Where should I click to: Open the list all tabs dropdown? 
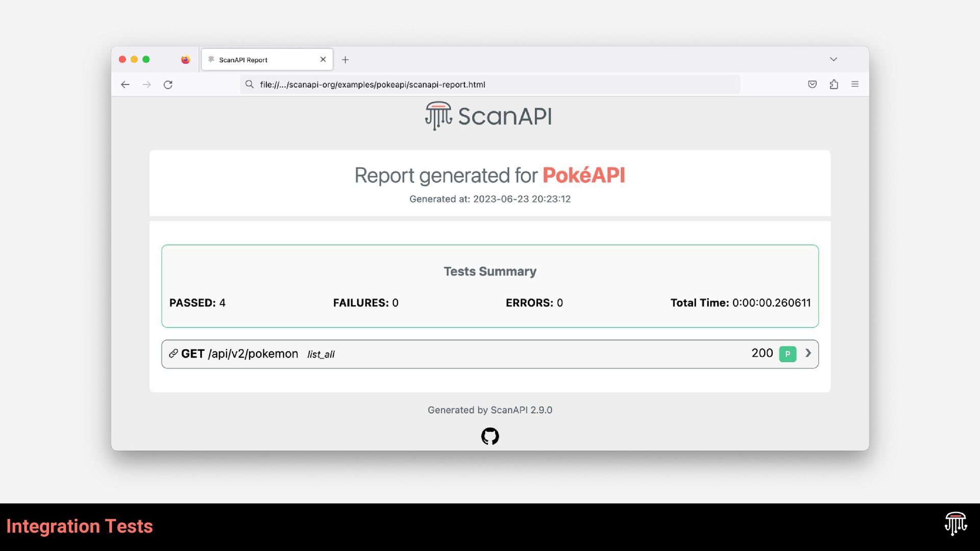(x=834, y=60)
